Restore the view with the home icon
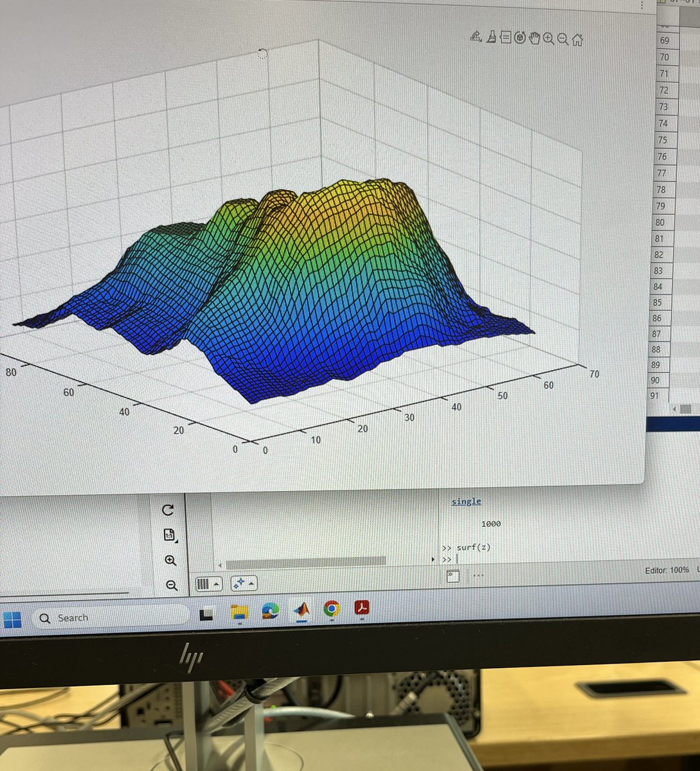 click(x=577, y=40)
